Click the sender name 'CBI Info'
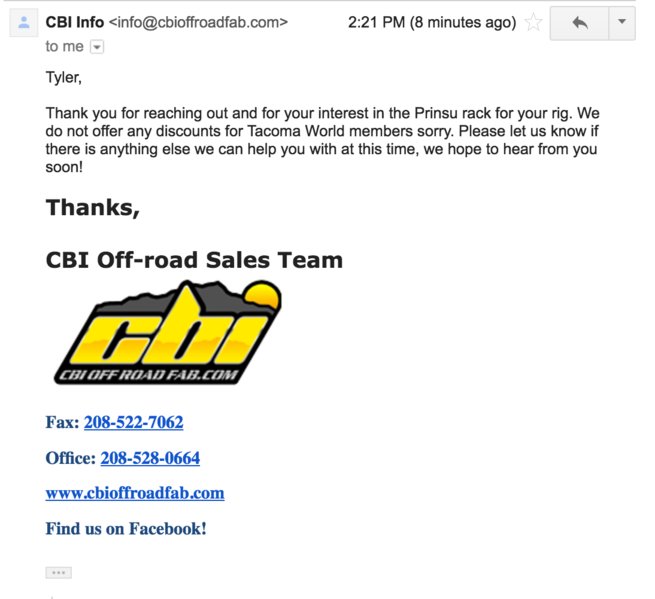The height and width of the screenshot is (599, 655). coord(75,22)
